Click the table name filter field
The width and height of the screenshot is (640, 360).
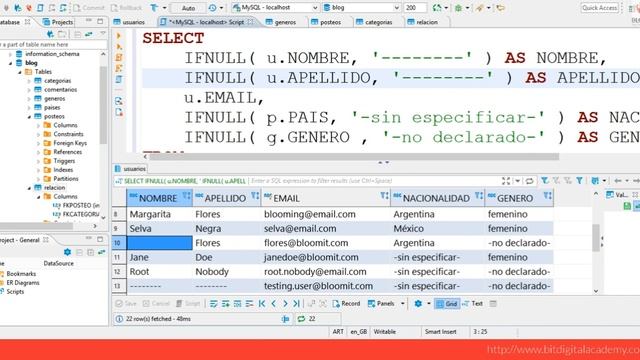(53, 44)
